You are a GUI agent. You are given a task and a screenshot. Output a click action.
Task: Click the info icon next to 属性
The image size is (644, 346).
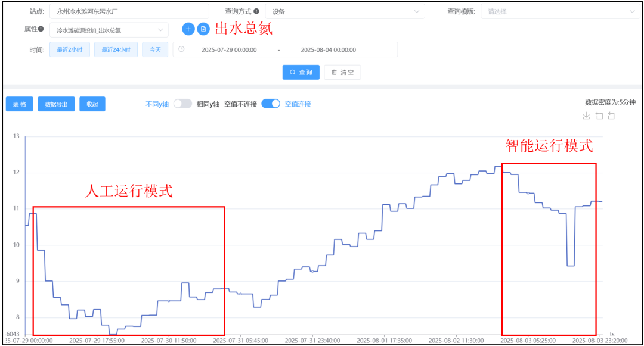coord(41,29)
